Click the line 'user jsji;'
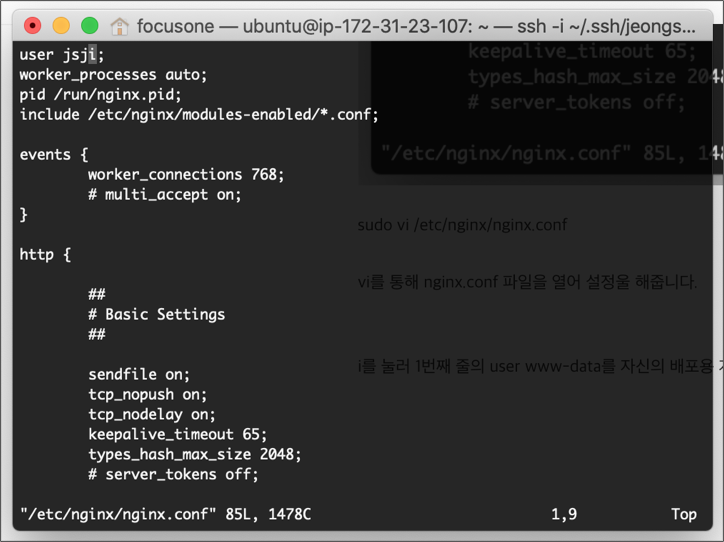 [62, 55]
